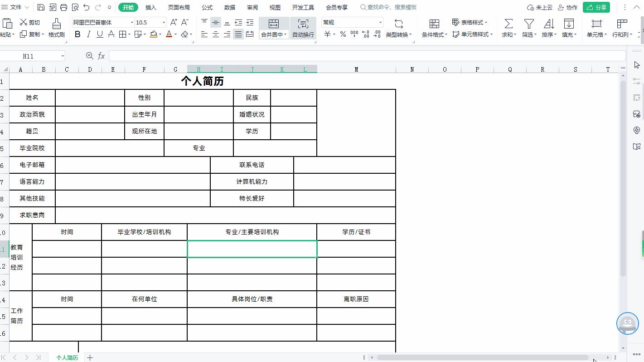Select the format painter (格式刷) tool
Viewport: 644px width, 362px height.
coord(56,27)
